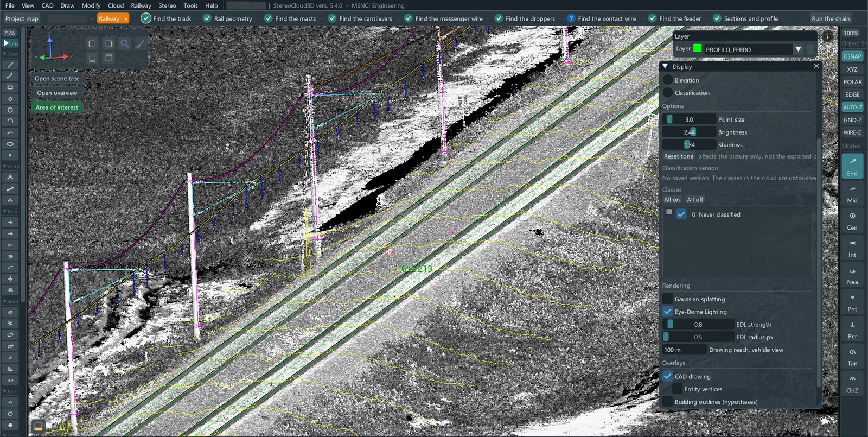This screenshot has width=868, height=437.
Task: Open the 100 m drawing reach field
Action: (x=685, y=350)
